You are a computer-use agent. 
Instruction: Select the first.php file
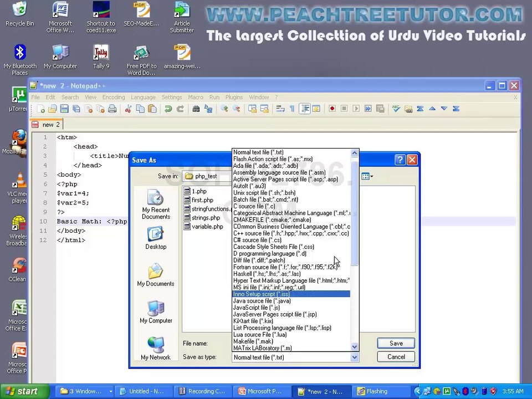pyautogui.click(x=199, y=200)
